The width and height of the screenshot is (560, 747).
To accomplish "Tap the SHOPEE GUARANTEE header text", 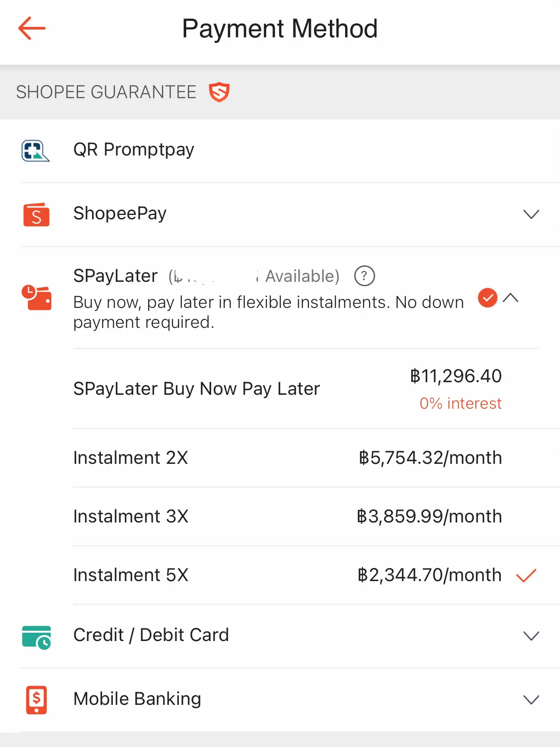I will [106, 92].
